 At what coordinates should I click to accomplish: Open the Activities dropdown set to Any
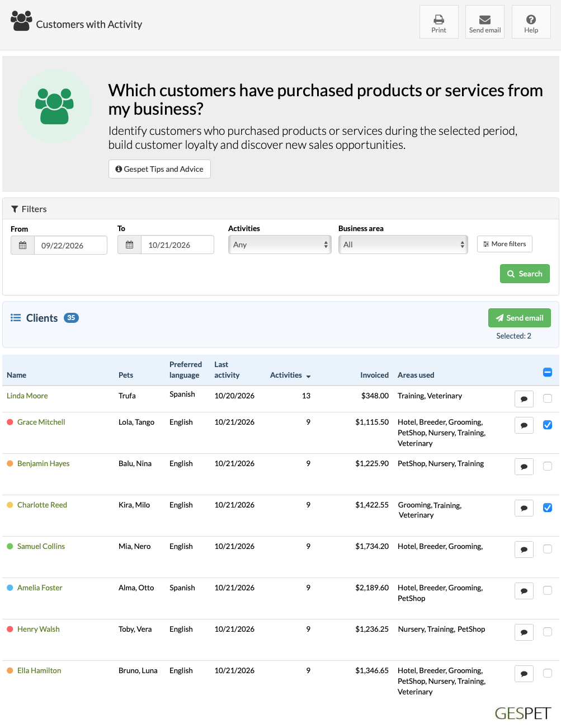(x=280, y=245)
